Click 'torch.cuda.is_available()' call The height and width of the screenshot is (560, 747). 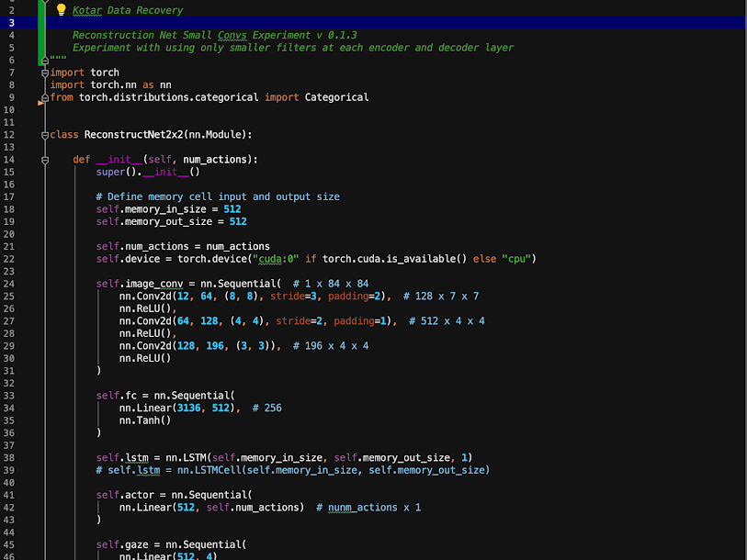(x=394, y=259)
